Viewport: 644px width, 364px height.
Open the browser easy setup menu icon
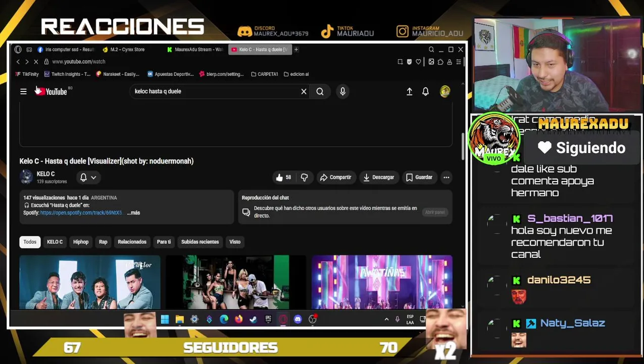click(458, 62)
